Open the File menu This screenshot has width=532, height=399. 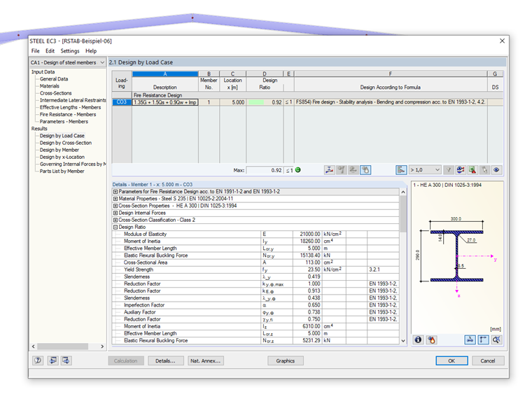click(35, 51)
